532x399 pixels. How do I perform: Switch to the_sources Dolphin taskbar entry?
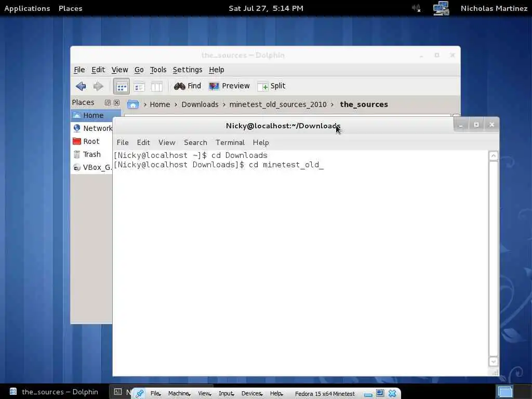54,392
